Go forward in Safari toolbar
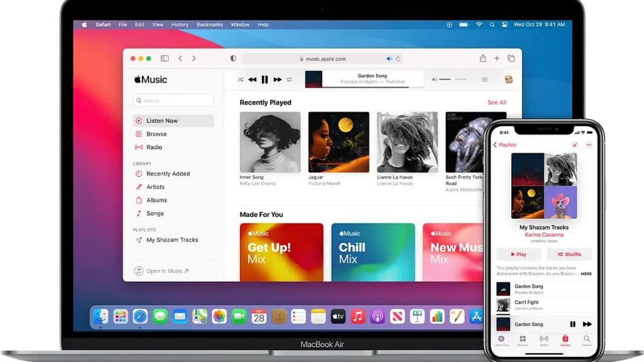 click(x=194, y=58)
